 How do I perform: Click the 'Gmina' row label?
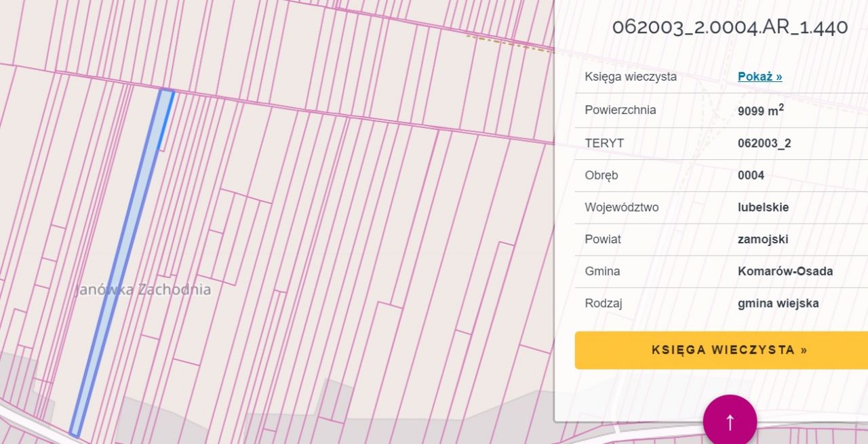point(602,271)
